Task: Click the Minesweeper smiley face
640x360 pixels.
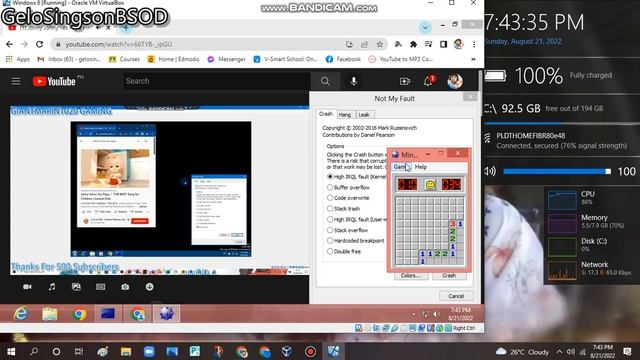Action: coord(430,185)
